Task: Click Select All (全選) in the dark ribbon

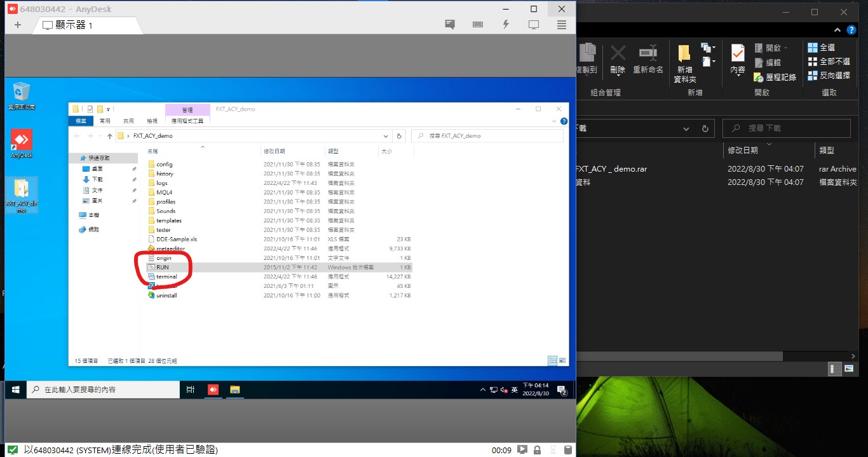Action: (x=821, y=48)
